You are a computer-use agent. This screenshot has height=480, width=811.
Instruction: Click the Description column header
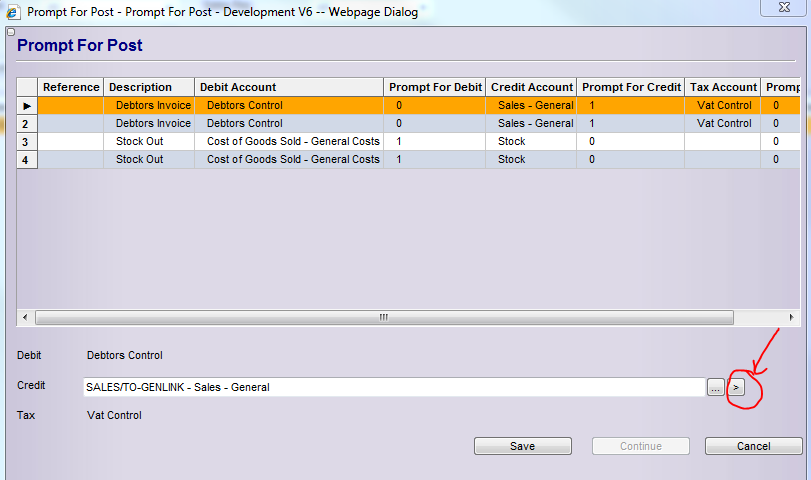coord(148,88)
